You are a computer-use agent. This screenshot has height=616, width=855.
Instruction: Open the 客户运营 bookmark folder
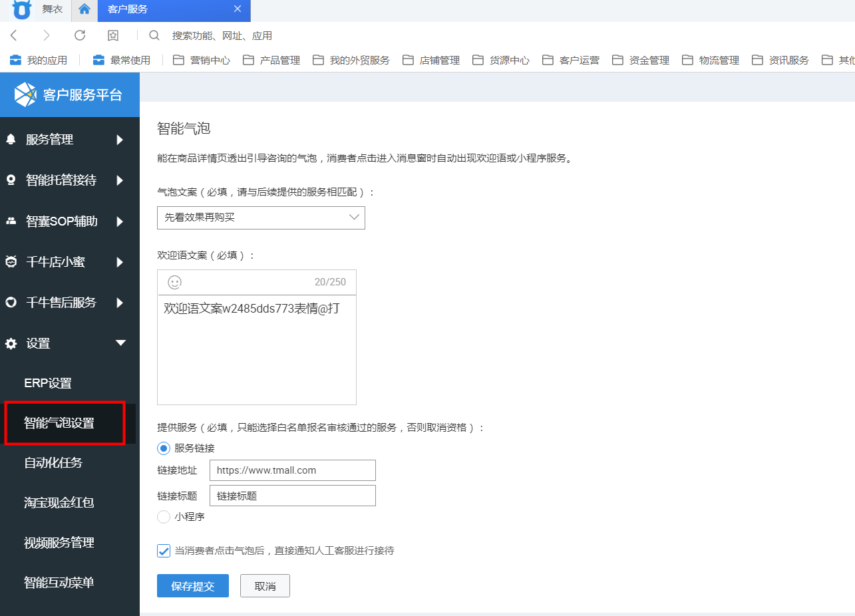tap(571, 60)
